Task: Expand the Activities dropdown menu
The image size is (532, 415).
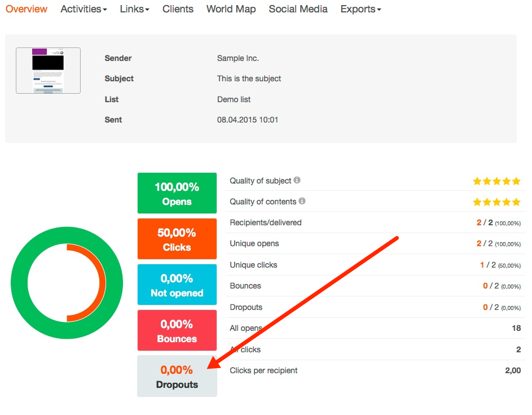Action: click(83, 9)
